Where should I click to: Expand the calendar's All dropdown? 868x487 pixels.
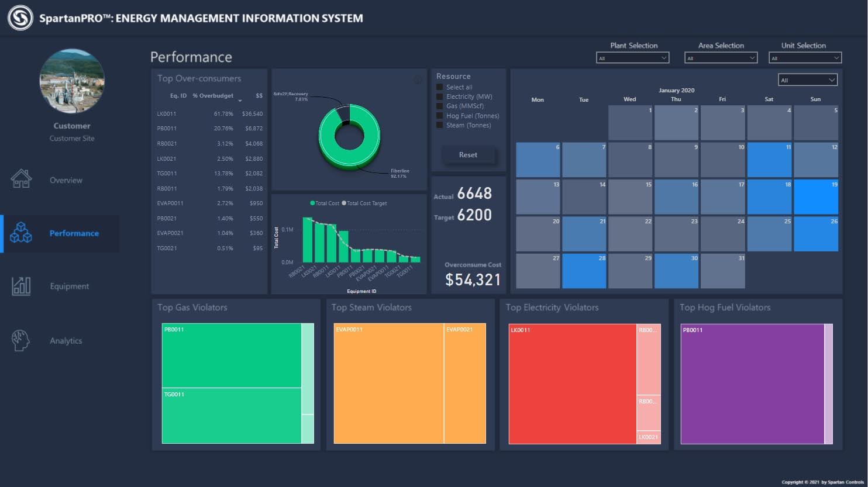pos(808,80)
